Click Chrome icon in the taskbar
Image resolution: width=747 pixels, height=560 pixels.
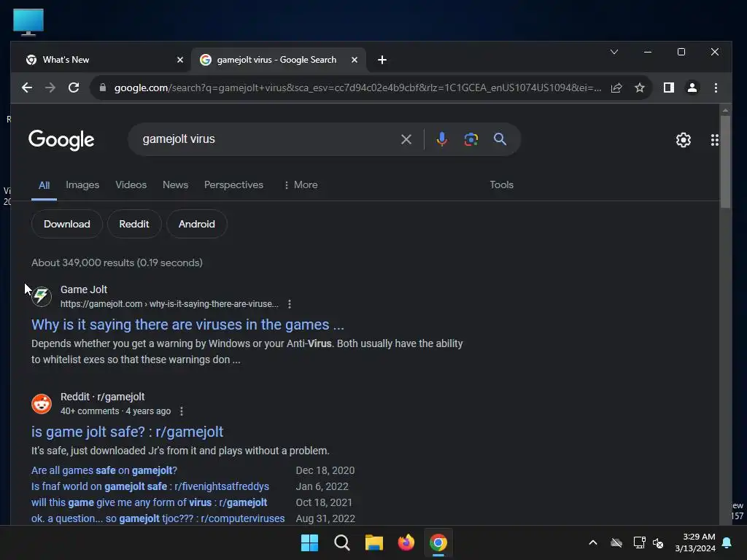pos(438,542)
